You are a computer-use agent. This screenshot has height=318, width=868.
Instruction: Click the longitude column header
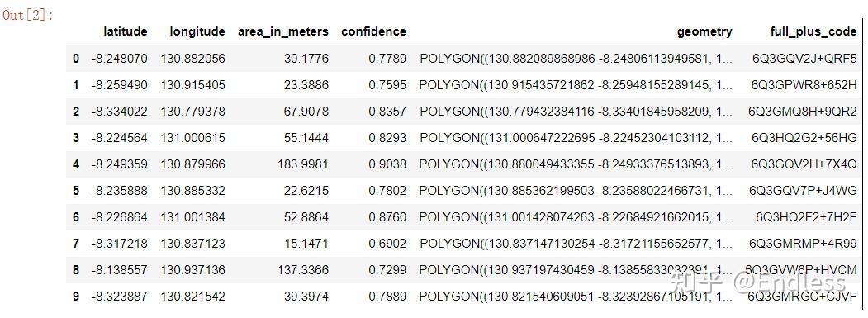pyautogui.click(x=197, y=31)
